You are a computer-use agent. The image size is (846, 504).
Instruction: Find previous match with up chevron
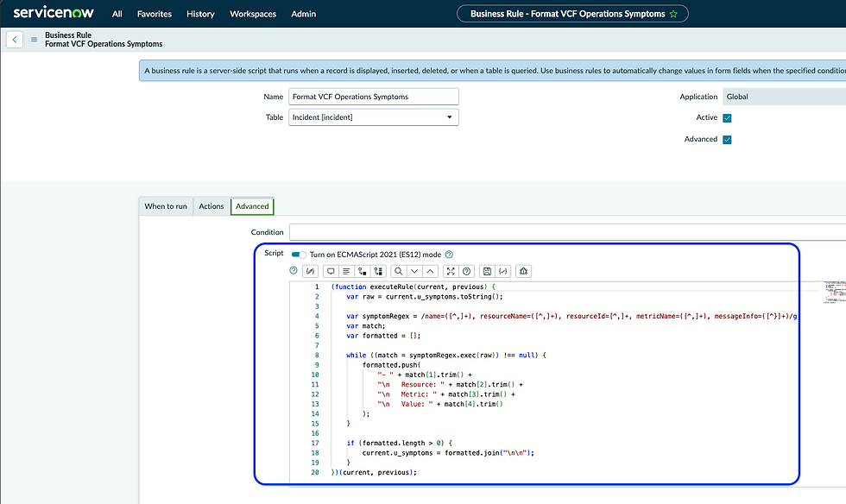(430, 272)
